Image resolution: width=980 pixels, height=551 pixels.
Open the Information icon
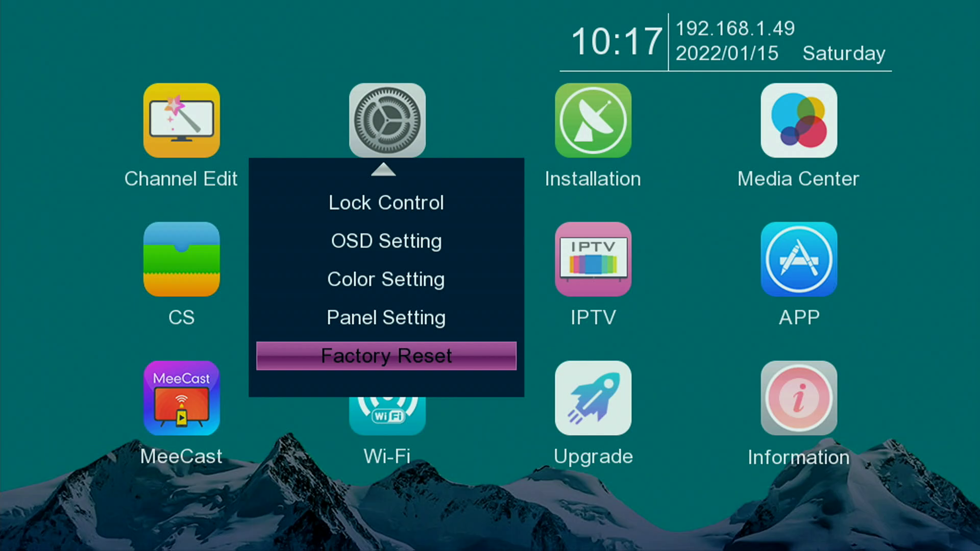click(x=798, y=398)
